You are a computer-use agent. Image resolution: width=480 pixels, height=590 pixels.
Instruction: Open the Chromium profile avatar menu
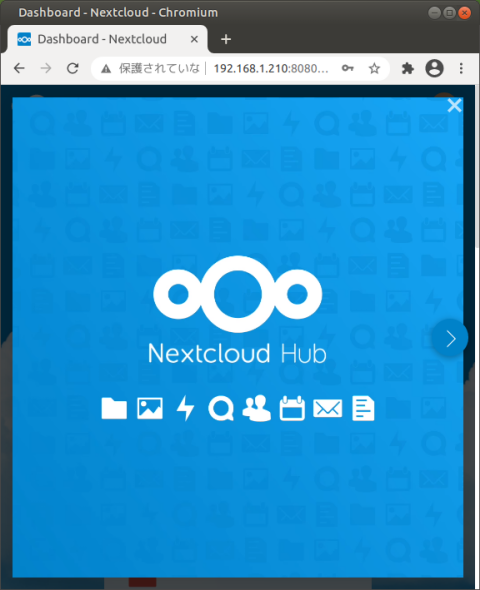(434, 68)
